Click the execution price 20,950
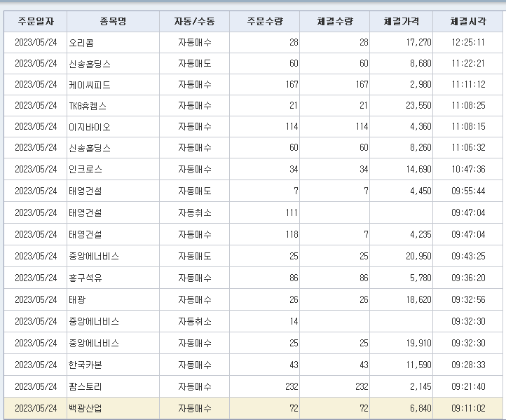This screenshot has width=506, height=420. (x=418, y=257)
